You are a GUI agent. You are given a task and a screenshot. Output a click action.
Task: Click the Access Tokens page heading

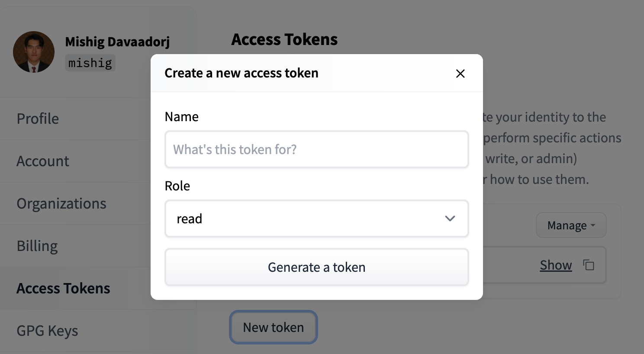[x=284, y=40]
